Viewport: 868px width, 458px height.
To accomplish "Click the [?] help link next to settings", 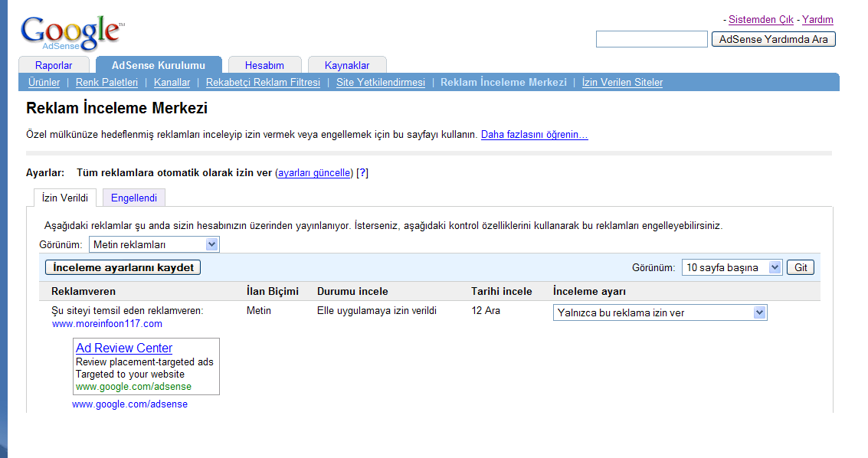I will [x=362, y=172].
